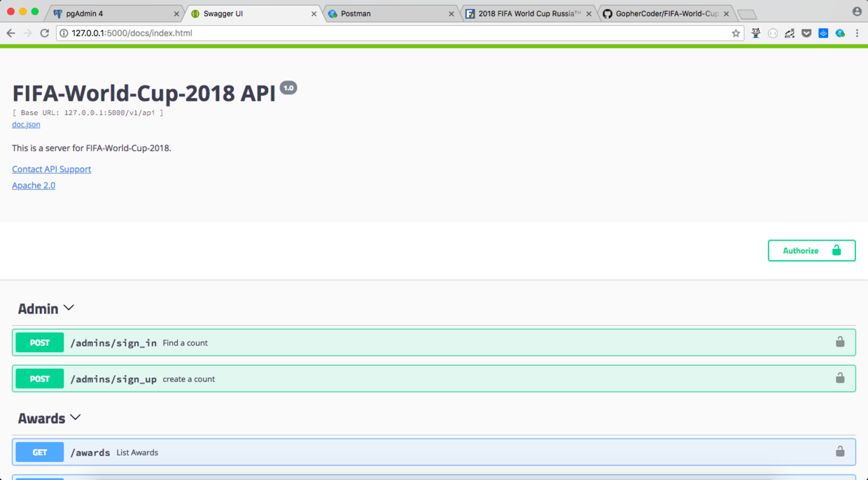Click the page reload icon
Image resolution: width=868 pixels, height=480 pixels.
[x=44, y=32]
